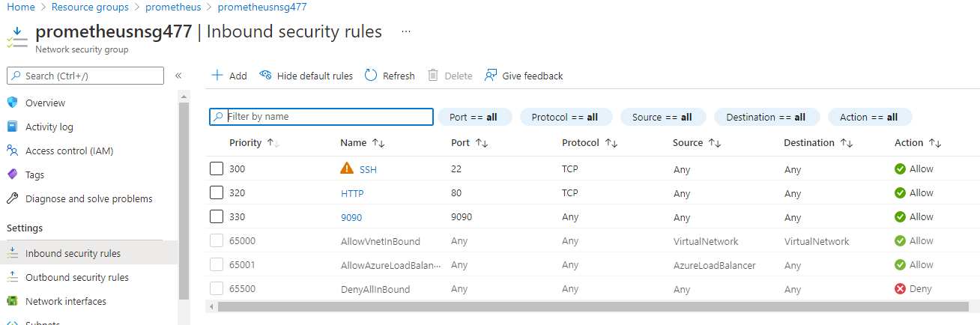Click the Tags icon in sidebar

pos(12,174)
